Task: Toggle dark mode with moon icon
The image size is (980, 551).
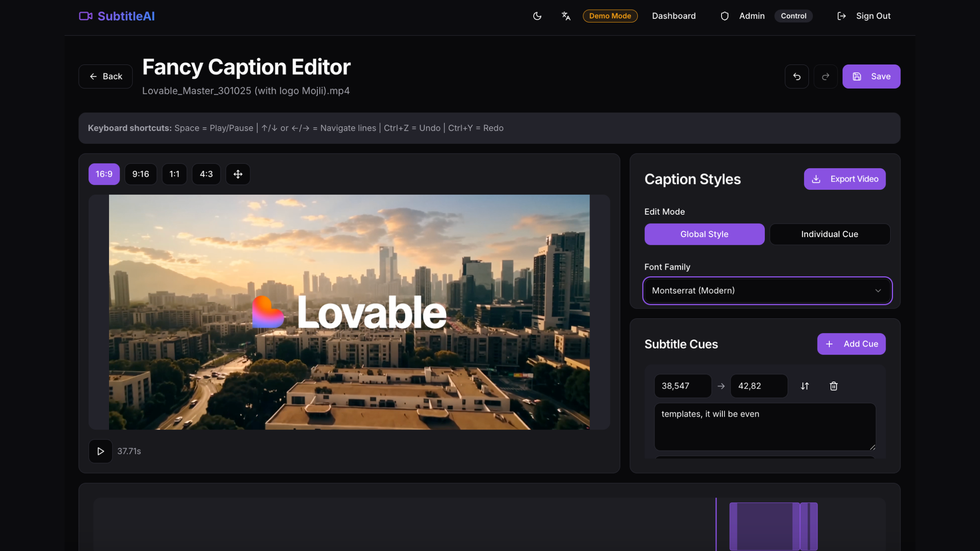Action: tap(537, 16)
